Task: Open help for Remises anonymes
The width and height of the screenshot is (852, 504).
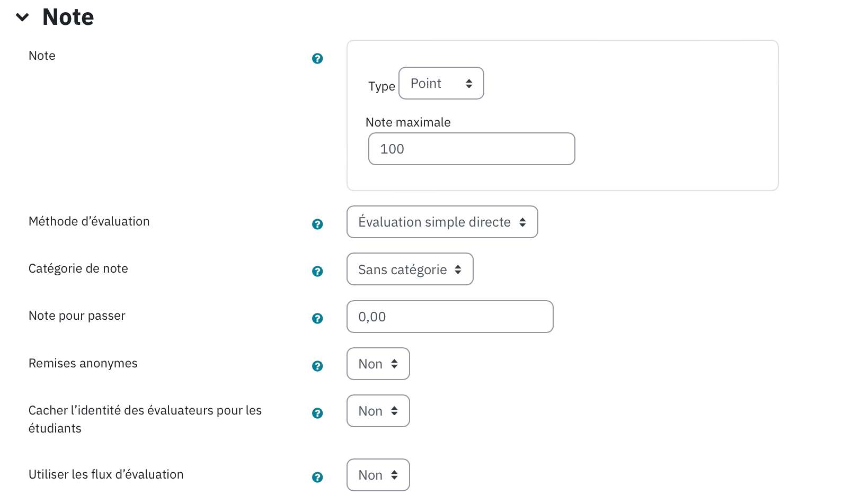Action: click(x=317, y=366)
